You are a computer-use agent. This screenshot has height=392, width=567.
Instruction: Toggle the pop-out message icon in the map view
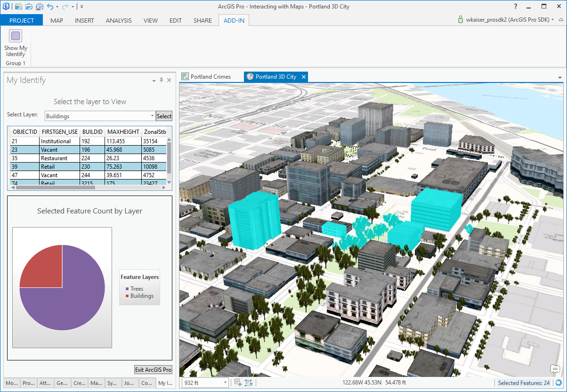tap(556, 370)
